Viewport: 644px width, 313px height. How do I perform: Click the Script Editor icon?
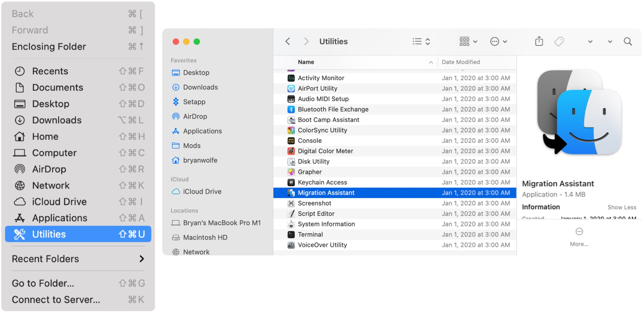tap(291, 214)
